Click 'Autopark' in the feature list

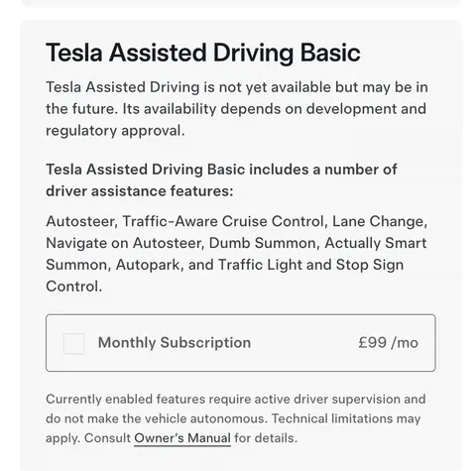149,265
